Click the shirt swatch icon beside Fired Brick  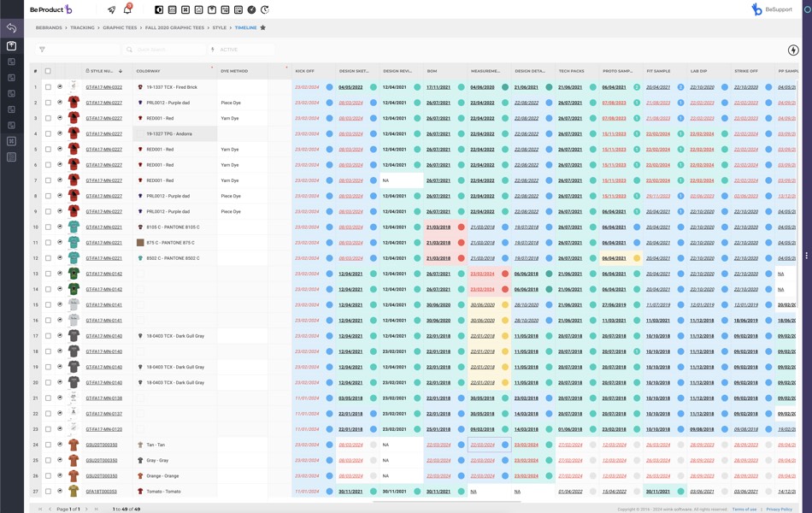140,87
